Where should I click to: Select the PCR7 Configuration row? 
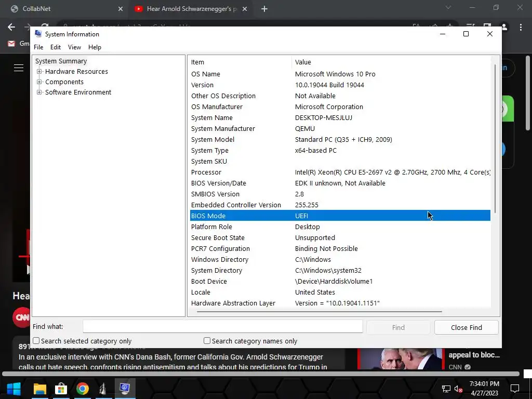pyautogui.click(x=340, y=248)
